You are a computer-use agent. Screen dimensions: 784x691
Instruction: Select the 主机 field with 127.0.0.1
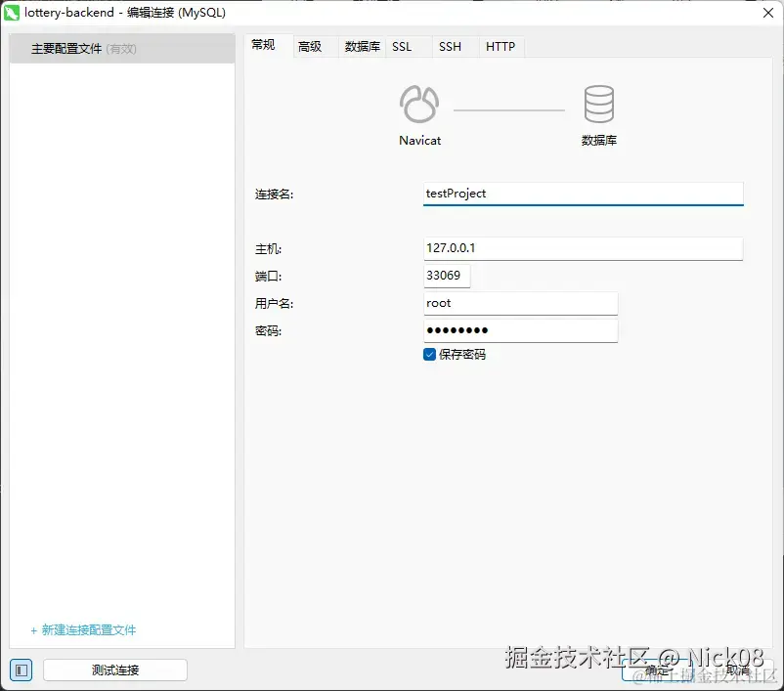(583, 248)
